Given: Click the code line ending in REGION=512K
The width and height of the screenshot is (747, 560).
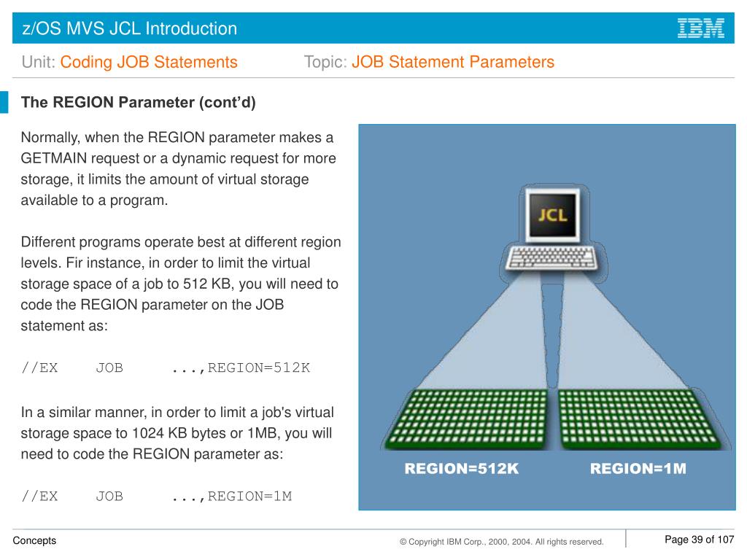Looking at the screenshot, I should [x=166, y=367].
